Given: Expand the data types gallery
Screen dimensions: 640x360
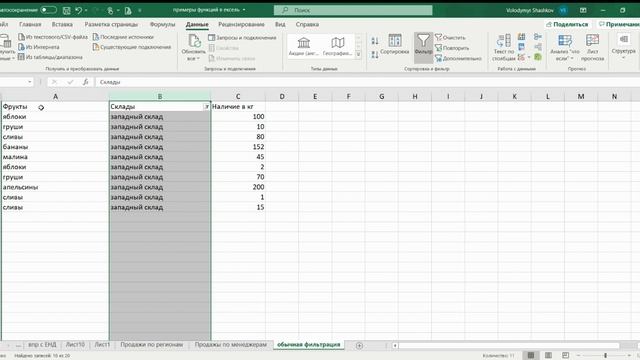Looking at the screenshot, I should (x=358, y=54).
